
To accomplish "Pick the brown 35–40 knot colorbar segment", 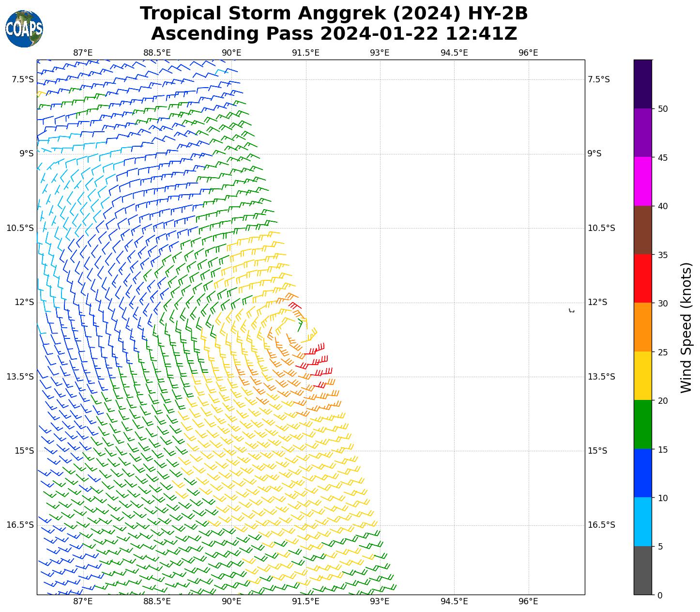I will [643, 230].
